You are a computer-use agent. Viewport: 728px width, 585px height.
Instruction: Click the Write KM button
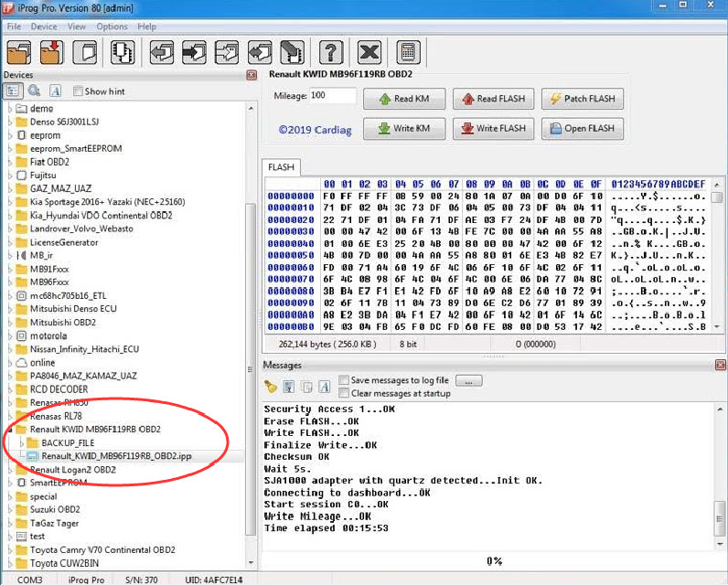coord(404,128)
